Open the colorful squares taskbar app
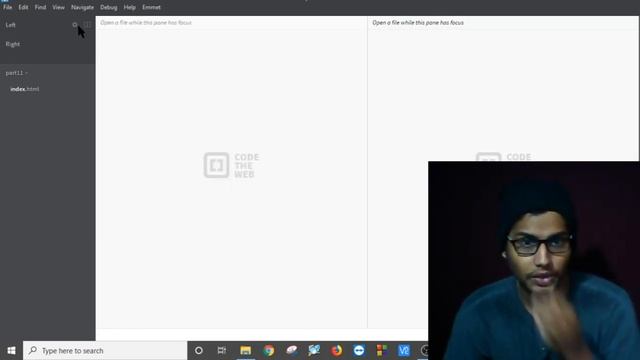640x360 pixels. click(382, 351)
